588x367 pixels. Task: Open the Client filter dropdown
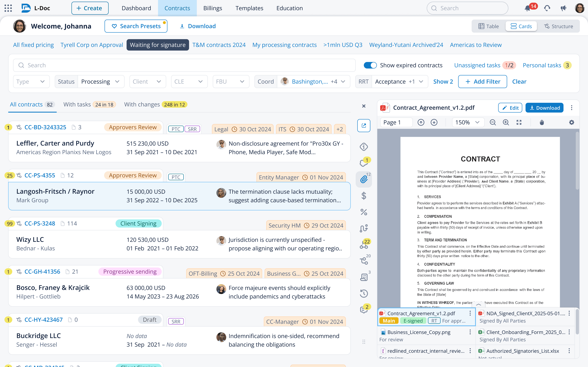tap(147, 82)
